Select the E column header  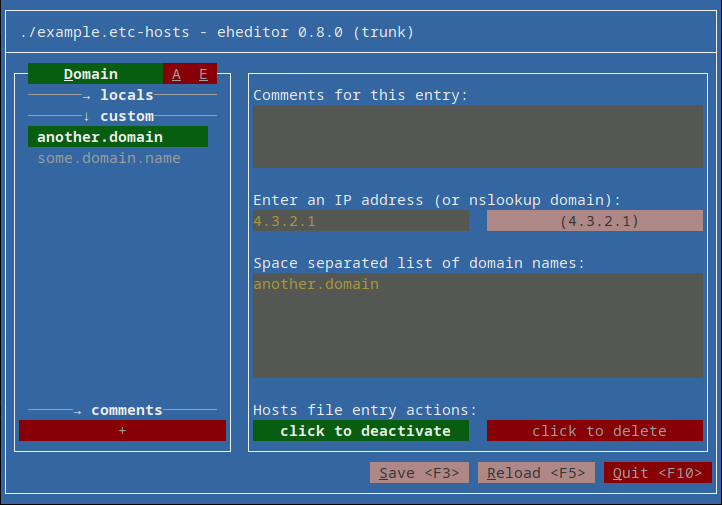point(203,74)
